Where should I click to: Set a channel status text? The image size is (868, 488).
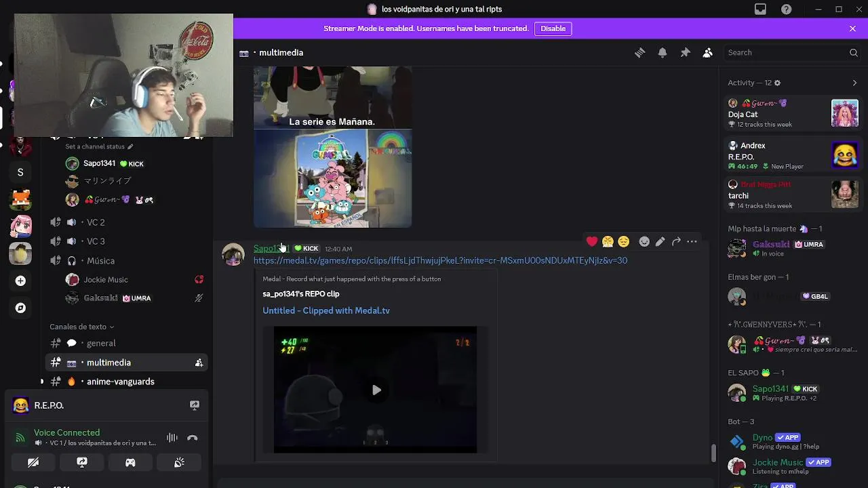pyautogui.click(x=99, y=146)
